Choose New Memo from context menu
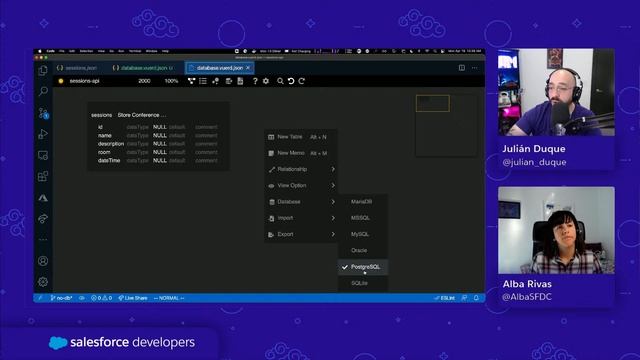The width and height of the screenshot is (640, 360). pyautogui.click(x=301, y=153)
